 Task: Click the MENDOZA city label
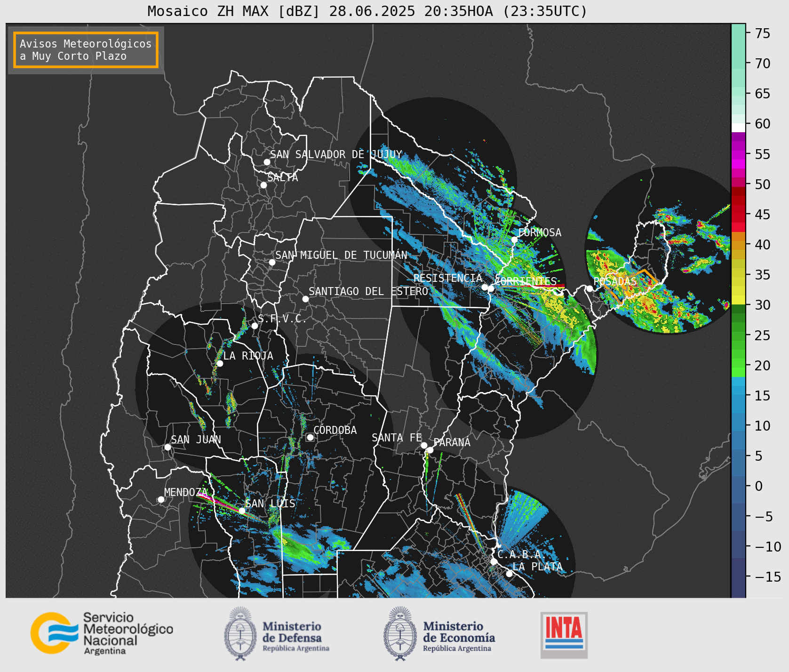pos(186,492)
